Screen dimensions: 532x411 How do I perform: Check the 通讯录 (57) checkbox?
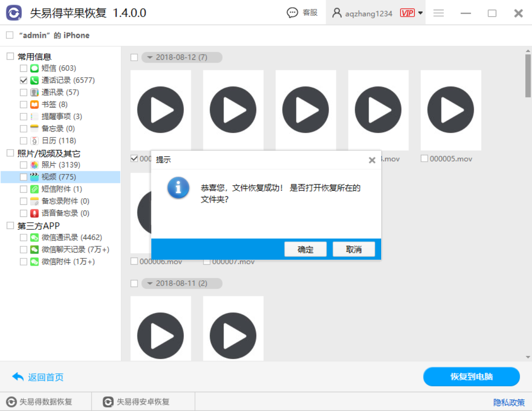click(x=23, y=92)
